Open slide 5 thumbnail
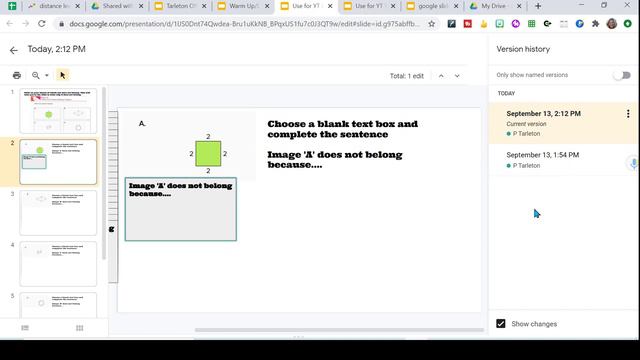640x360 pixels. 58,305
